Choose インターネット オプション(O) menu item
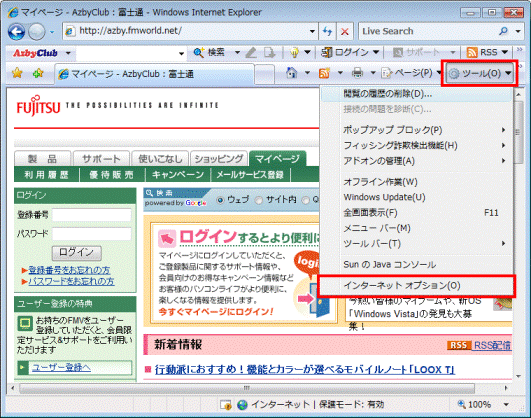Image resolution: width=531 pixels, height=418 pixels. [x=416, y=286]
